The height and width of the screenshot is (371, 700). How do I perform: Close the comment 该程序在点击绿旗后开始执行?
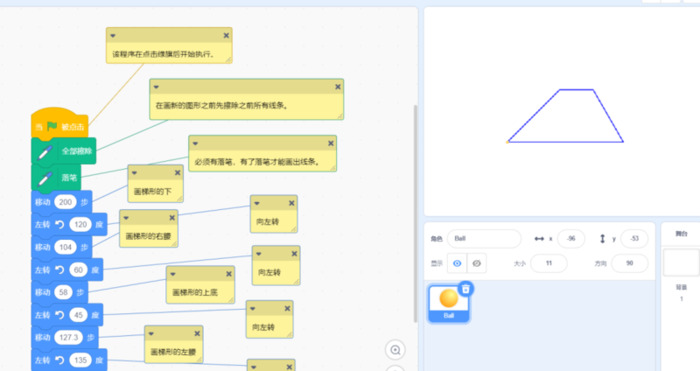(x=226, y=35)
